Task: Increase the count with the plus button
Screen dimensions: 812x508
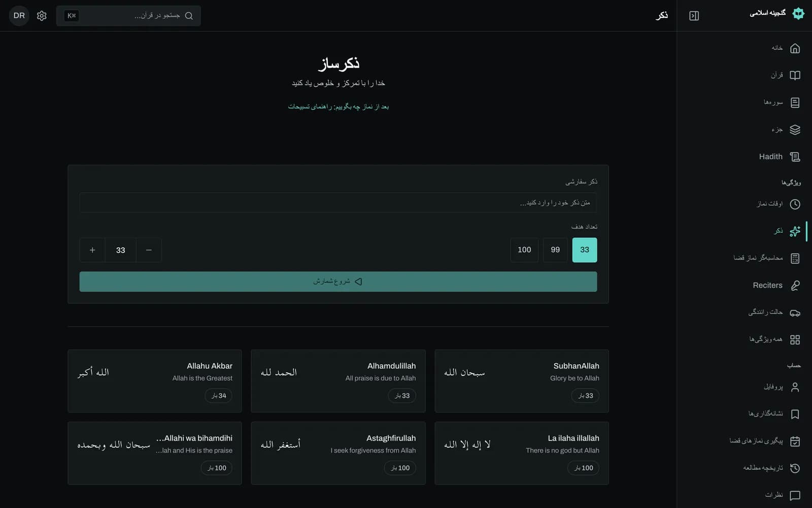Action: point(92,250)
